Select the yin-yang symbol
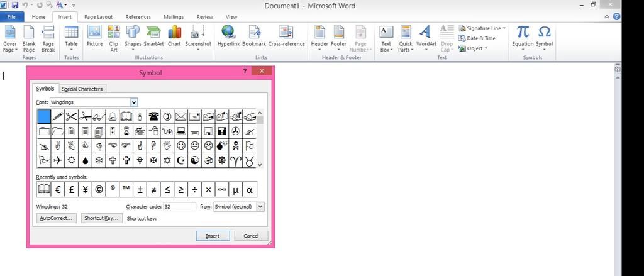The width and height of the screenshot is (644, 276). pos(195,160)
